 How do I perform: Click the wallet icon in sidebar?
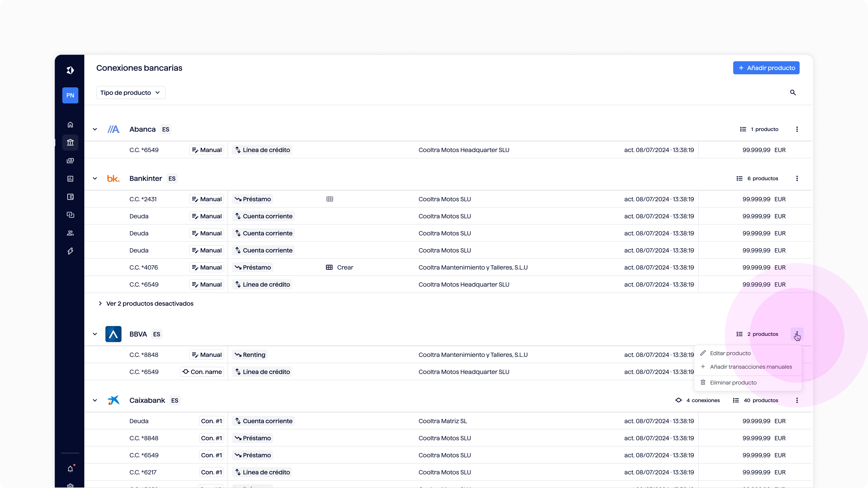click(x=70, y=197)
